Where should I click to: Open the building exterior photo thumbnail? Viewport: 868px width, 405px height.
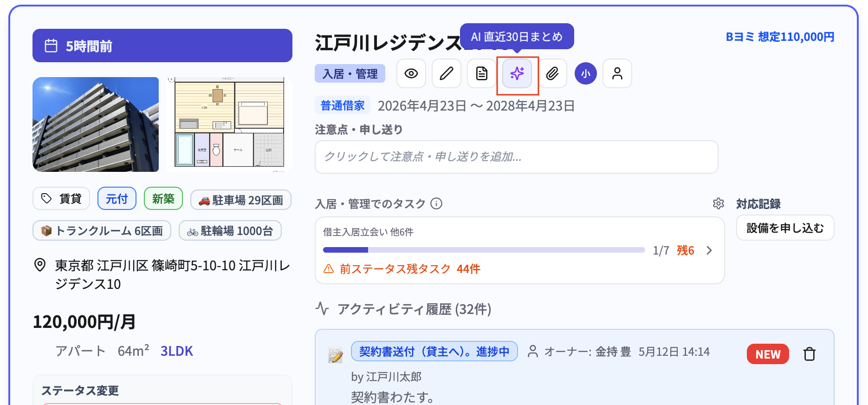click(x=96, y=124)
